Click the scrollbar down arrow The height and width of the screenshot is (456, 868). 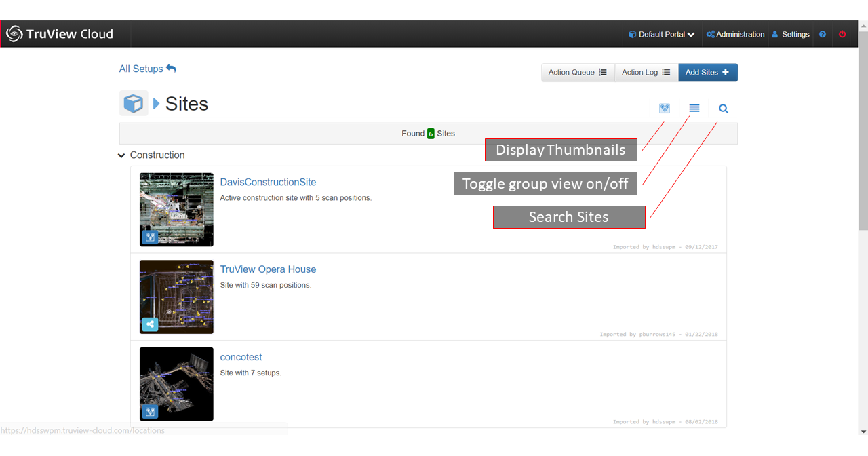(863, 432)
